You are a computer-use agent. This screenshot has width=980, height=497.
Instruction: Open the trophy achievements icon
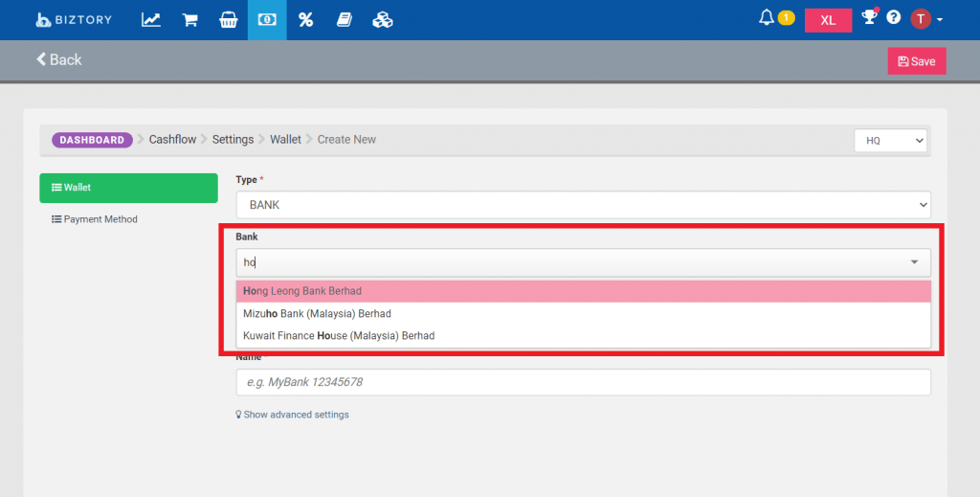point(869,17)
